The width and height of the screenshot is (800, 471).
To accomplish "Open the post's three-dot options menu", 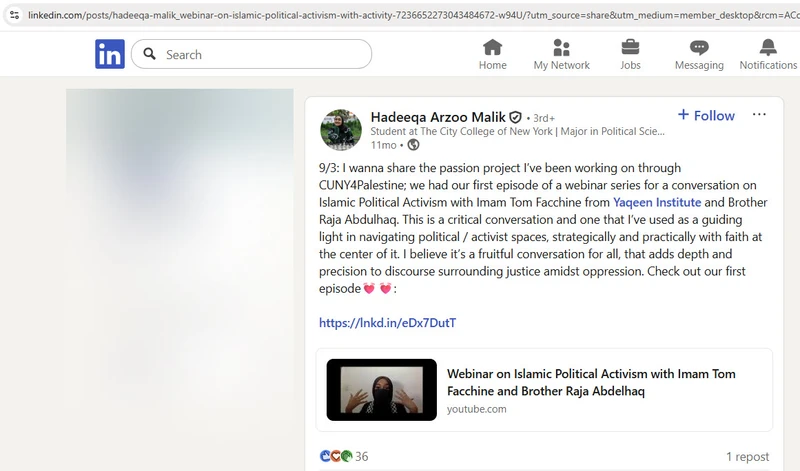I will (759, 114).
